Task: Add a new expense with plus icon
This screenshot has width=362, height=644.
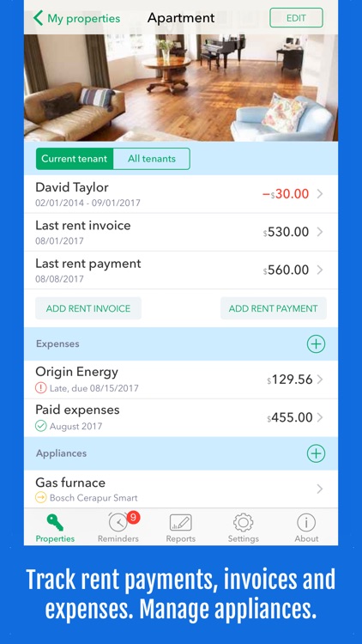Action: (x=316, y=344)
